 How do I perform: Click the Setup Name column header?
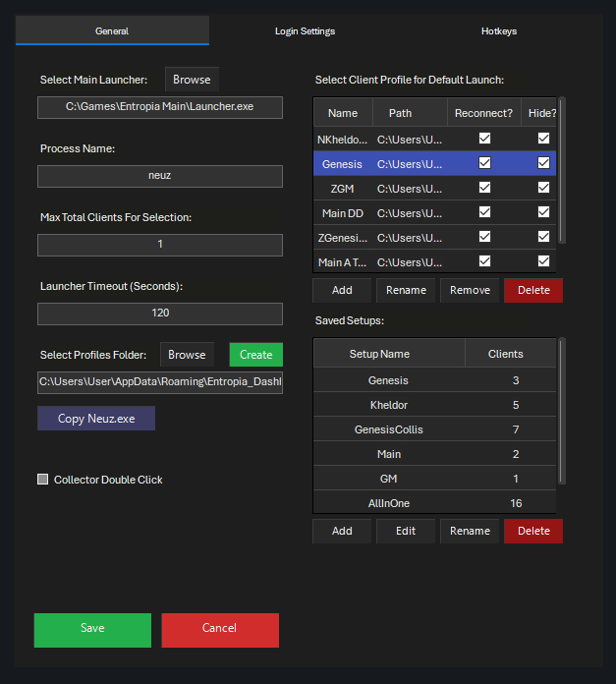[389, 354]
